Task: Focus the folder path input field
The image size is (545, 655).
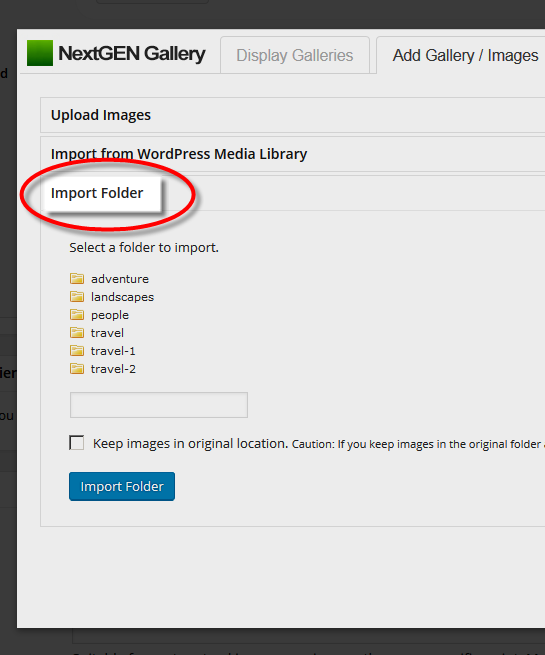Action: 159,405
